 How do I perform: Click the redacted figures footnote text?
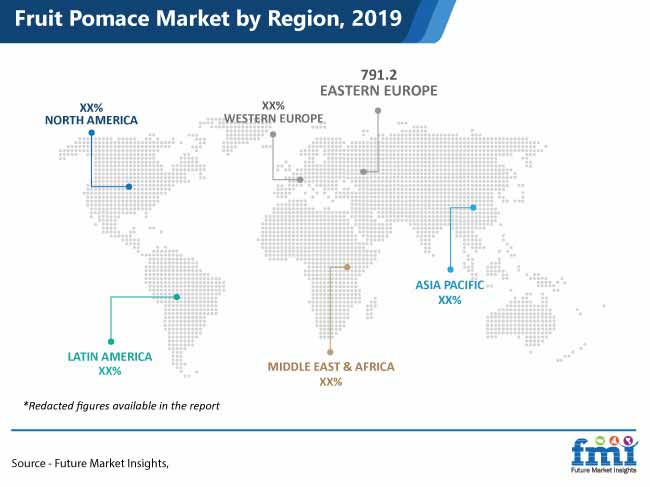121,406
